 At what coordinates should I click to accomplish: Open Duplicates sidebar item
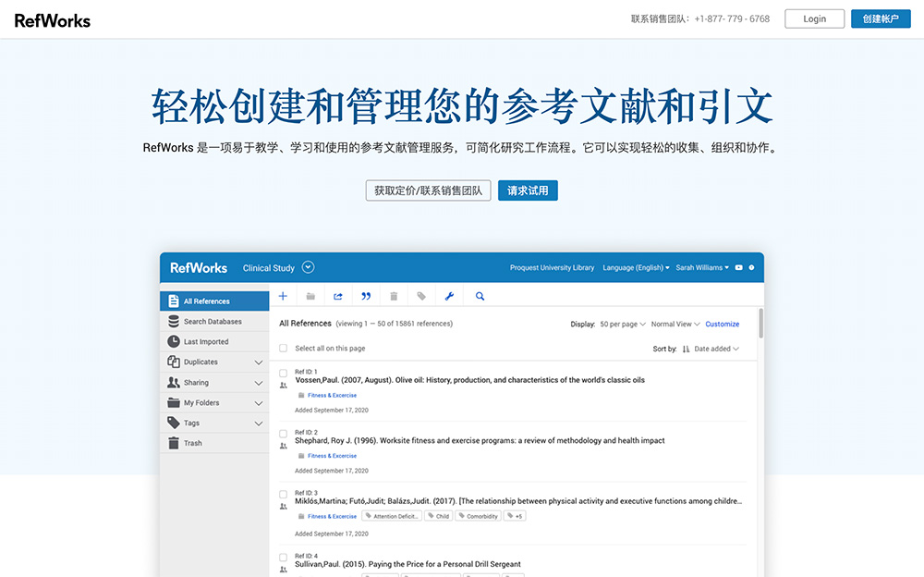(x=214, y=362)
